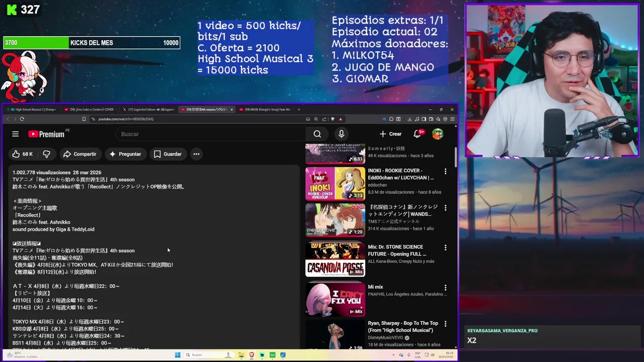Click the YouTube Buscar search field
Image resolution: width=644 pixels, height=362 pixels.
(x=210, y=134)
